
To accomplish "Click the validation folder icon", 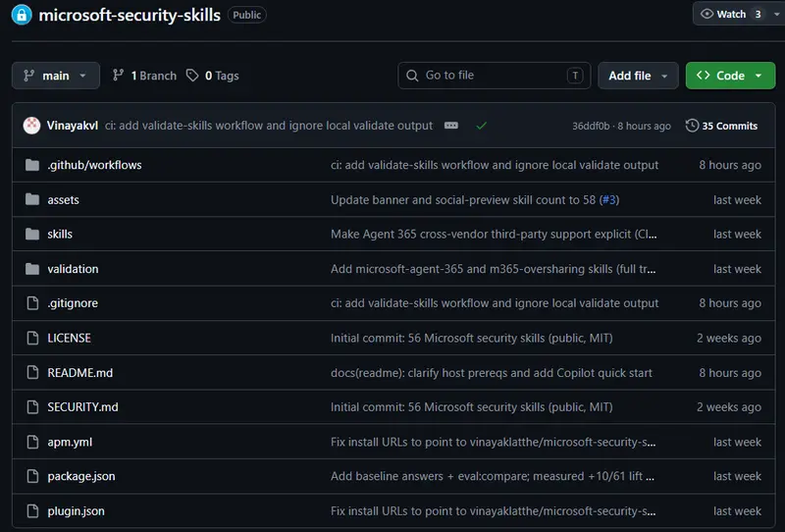I will [32, 269].
